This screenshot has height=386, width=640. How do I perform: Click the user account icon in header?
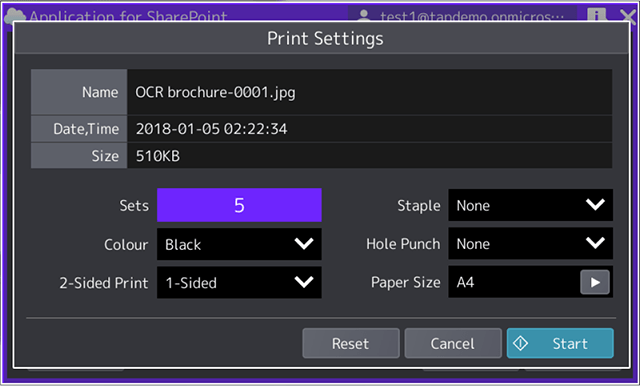[363, 16]
